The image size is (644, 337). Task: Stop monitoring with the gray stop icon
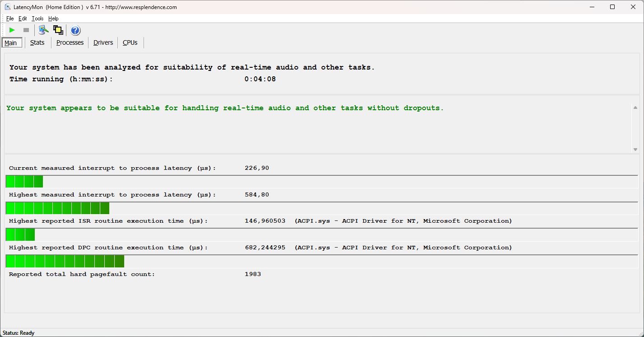tap(26, 30)
